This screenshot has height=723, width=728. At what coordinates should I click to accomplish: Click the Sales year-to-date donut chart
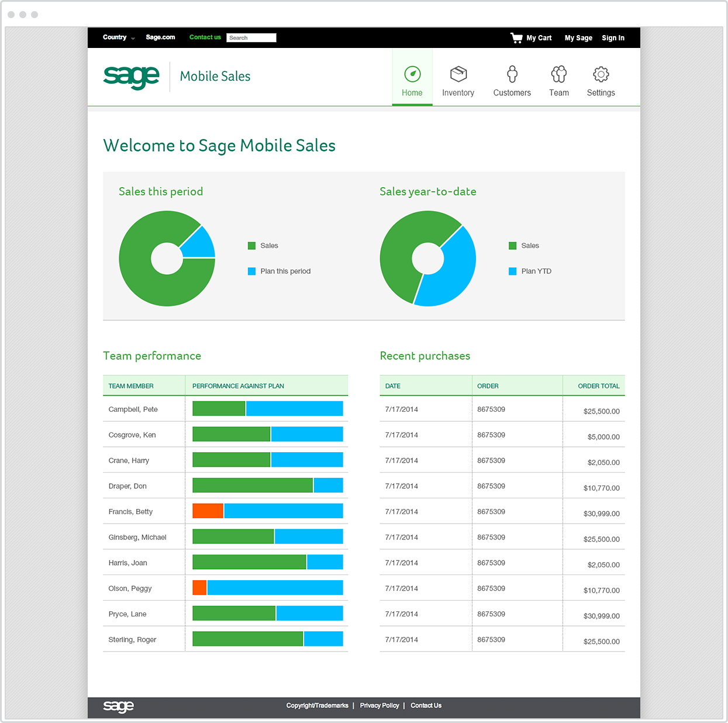point(428,259)
